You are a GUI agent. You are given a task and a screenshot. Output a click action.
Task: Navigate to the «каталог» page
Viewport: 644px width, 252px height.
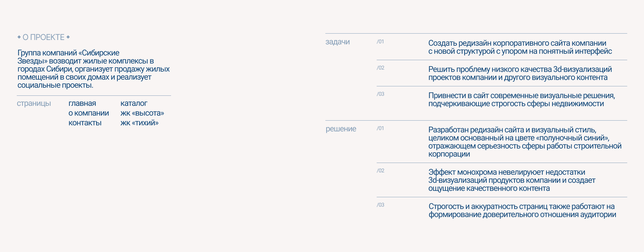tap(134, 103)
